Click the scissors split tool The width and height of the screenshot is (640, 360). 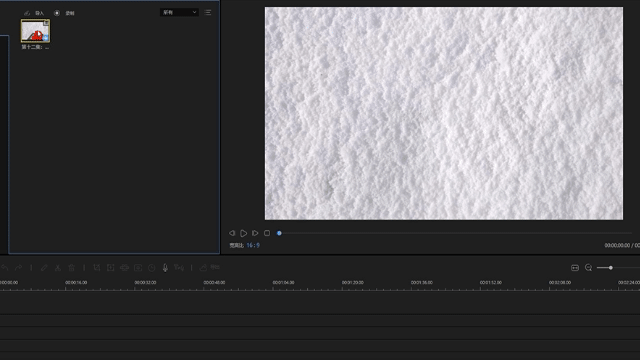pos(58,268)
